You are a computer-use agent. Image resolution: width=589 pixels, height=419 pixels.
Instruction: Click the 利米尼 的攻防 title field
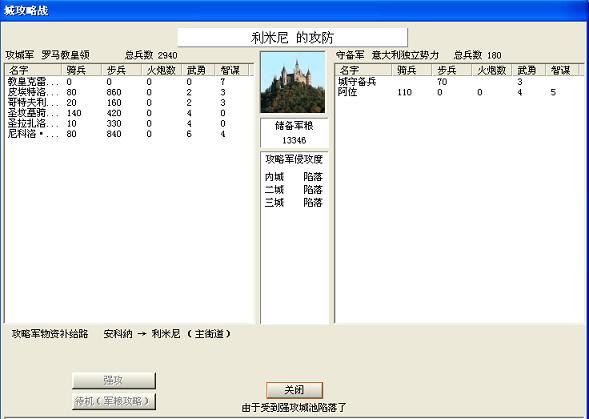coord(292,38)
